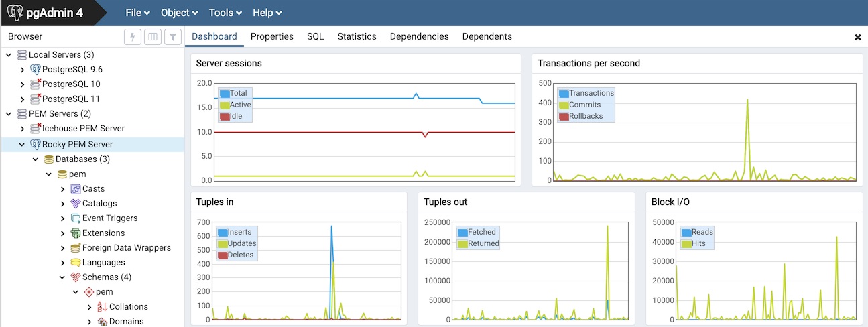This screenshot has height=327, width=868.
Task: Expand the Collations tree node
Action: pyautogui.click(x=89, y=307)
